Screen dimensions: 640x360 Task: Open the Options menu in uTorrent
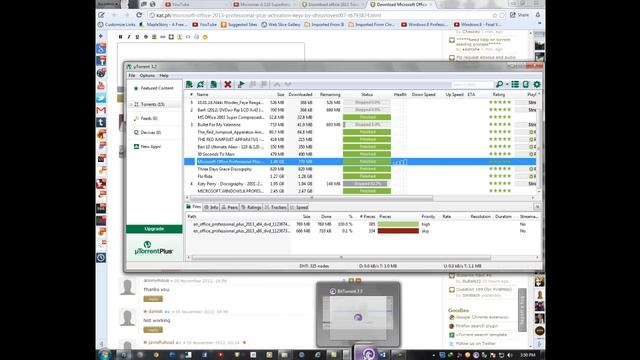(x=147, y=76)
